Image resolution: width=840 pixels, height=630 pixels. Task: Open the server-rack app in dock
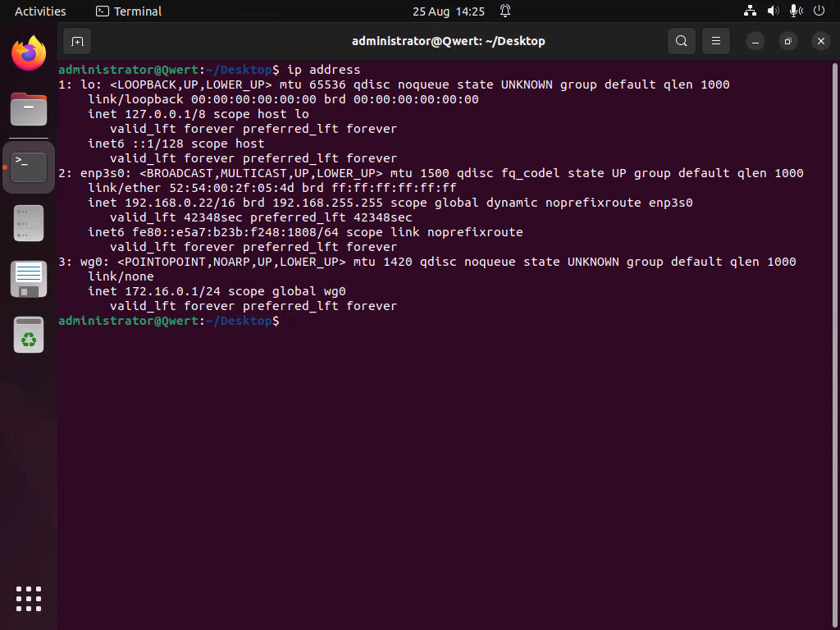pos(29,223)
